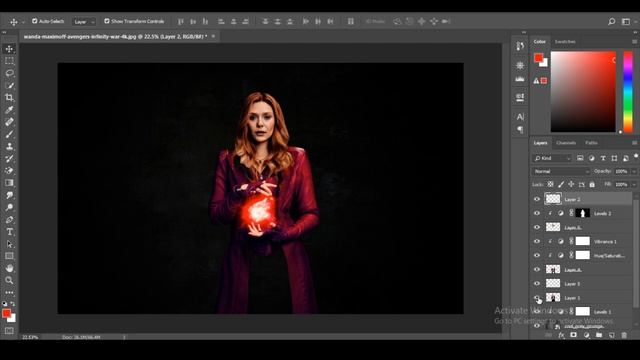
Task: Open the Fill slider dropdown arrow
Action: pyautogui.click(x=634, y=184)
